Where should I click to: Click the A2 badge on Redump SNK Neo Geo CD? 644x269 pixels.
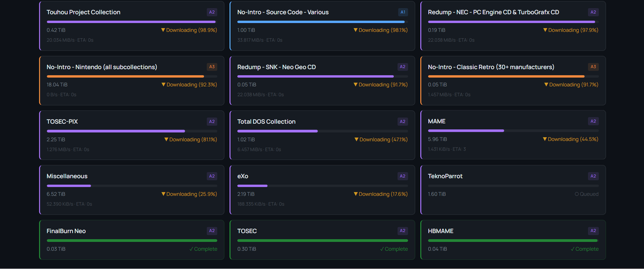[x=402, y=67]
